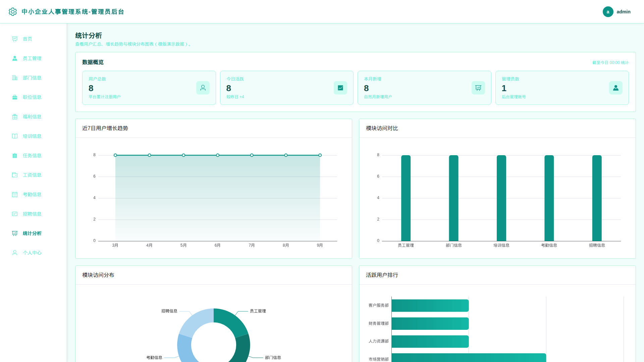Select the active 统计分析 menu item
This screenshot has height=362, width=644.
(x=34, y=233)
